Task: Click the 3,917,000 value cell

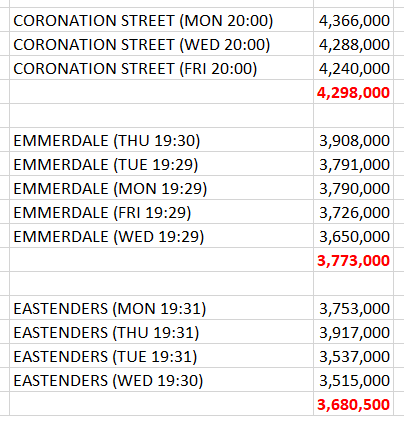Action: tap(353, 332)
